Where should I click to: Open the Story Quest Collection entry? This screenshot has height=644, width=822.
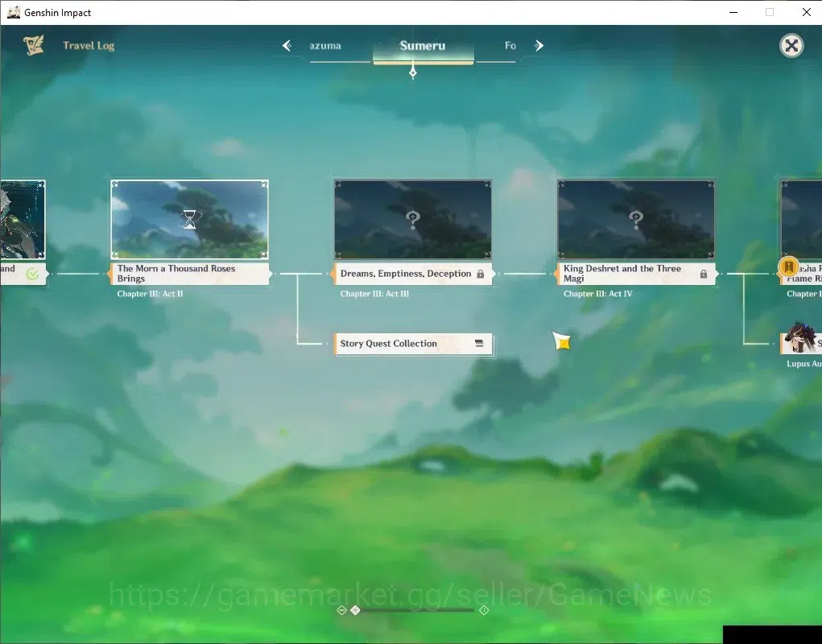tap(413, 344)
